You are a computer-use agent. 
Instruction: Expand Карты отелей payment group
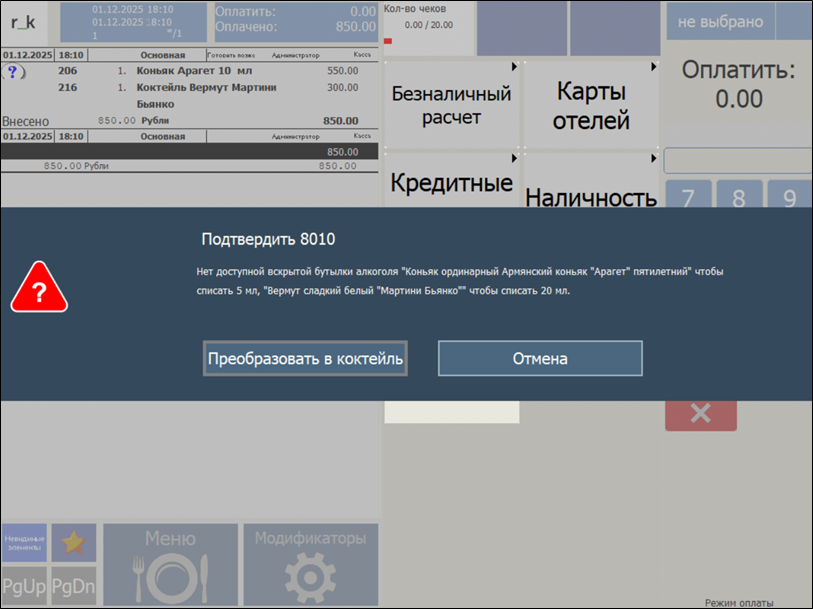(591, 104)
